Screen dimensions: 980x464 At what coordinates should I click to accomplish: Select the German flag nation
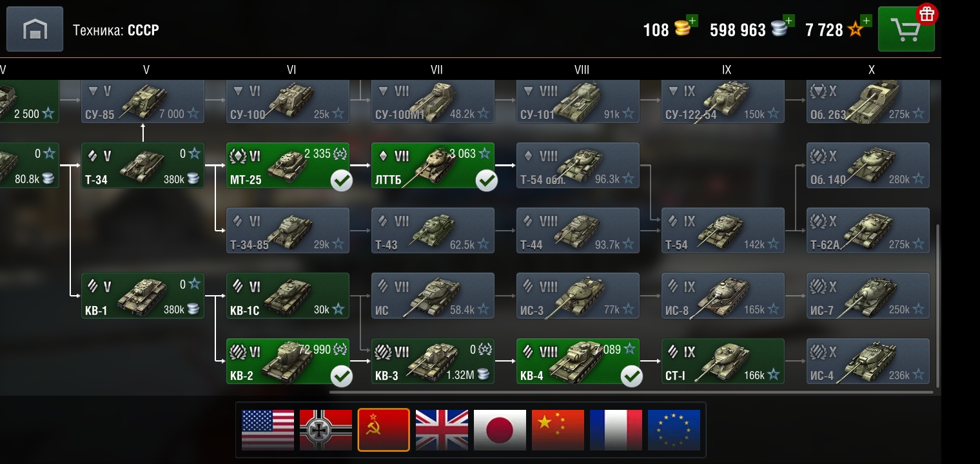pos(326,430)
